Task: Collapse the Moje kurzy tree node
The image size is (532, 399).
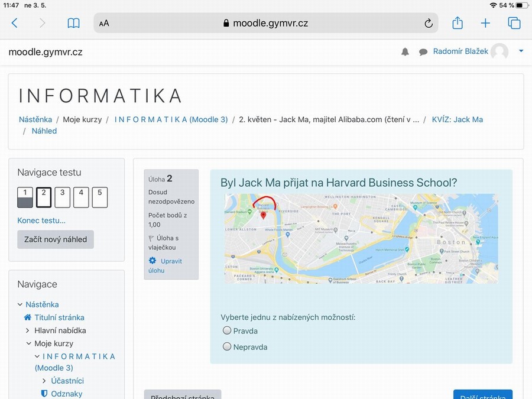Action: (29, 343)
